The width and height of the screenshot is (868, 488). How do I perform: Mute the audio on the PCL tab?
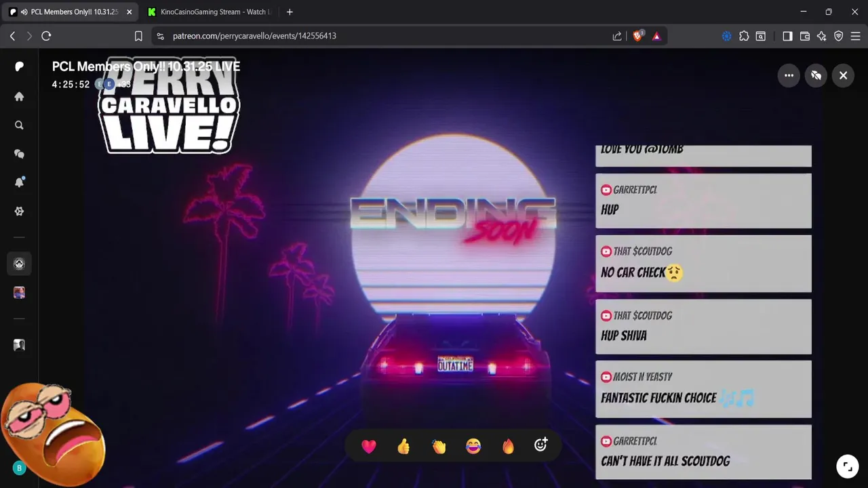[24, 12]
